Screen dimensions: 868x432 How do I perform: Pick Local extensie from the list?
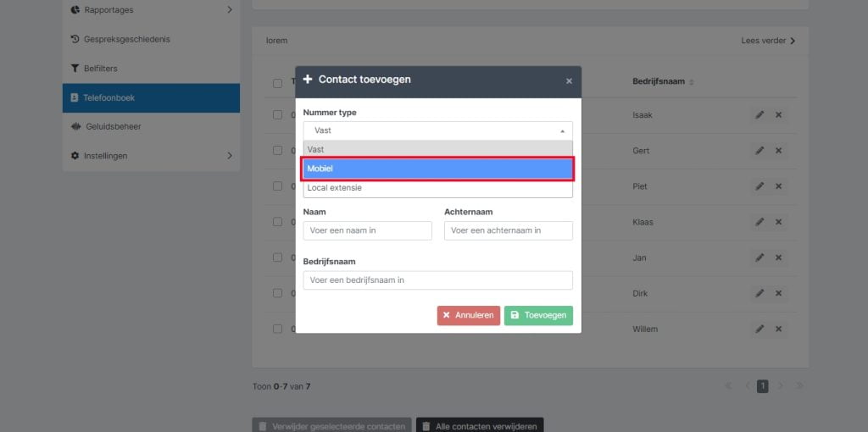point(437,187)
